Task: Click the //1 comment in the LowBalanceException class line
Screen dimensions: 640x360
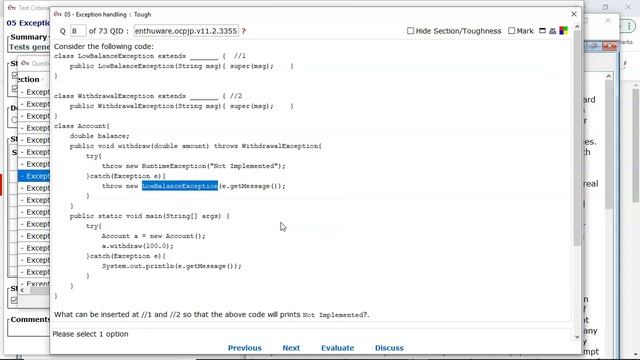Action: 240,56
